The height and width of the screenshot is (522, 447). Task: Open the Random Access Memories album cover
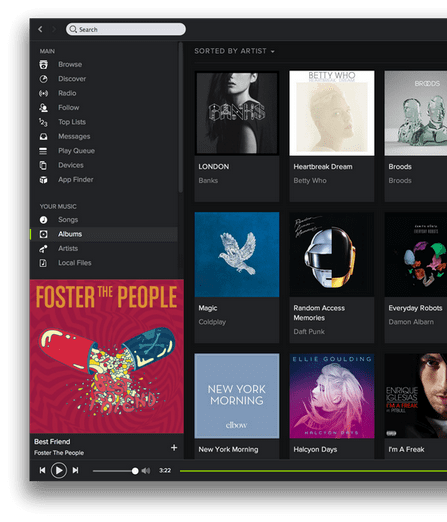(x=332, y=254)
